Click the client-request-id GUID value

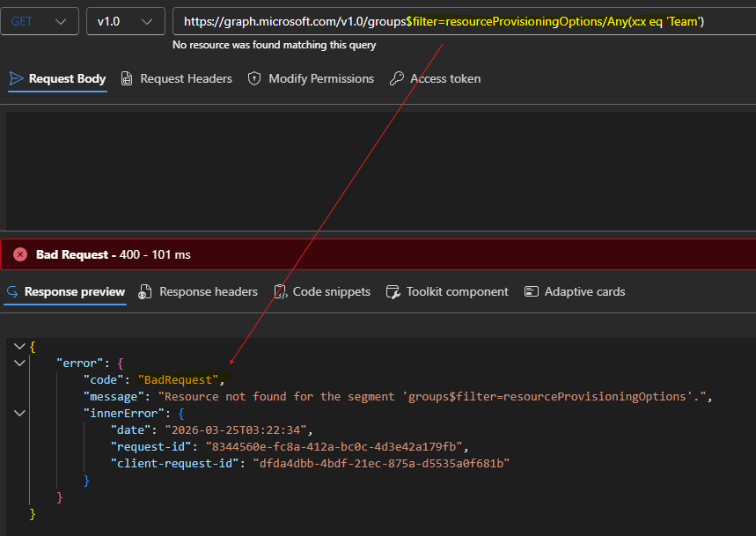pyautogui.click(x=381, y=464)
